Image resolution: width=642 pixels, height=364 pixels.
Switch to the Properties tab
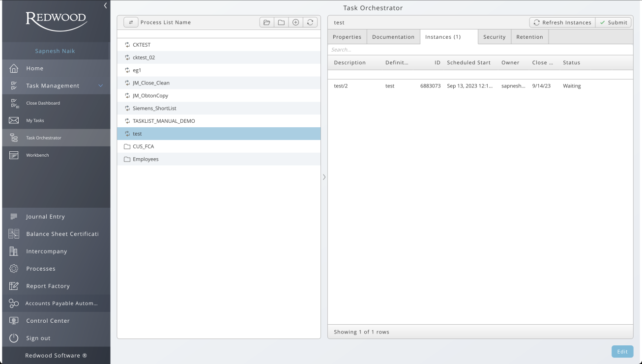[347, 37]
